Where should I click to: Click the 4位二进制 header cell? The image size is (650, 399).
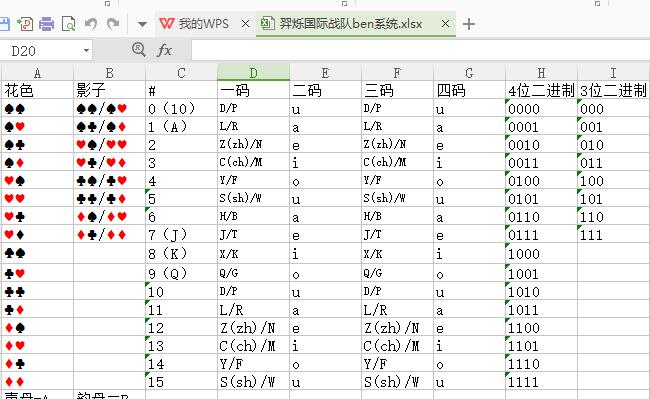click(x=541, y=90)
